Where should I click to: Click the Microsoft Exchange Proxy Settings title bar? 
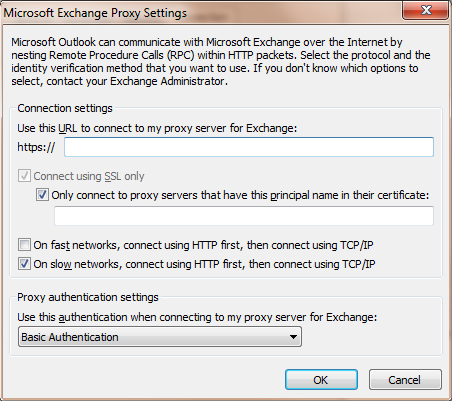(200, 12)
